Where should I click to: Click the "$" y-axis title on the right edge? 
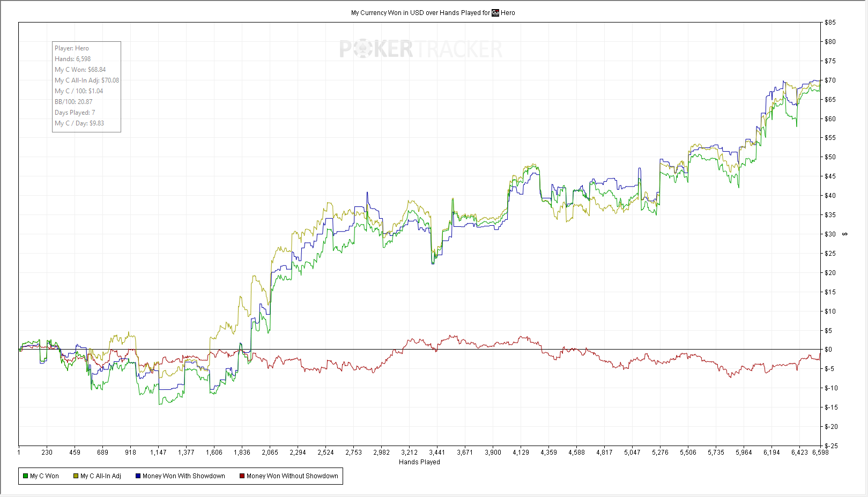pyautogui.click(x=845, y=234)
